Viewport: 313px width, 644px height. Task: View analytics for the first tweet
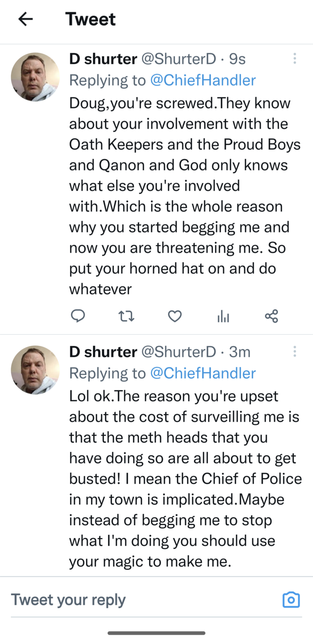223,316
